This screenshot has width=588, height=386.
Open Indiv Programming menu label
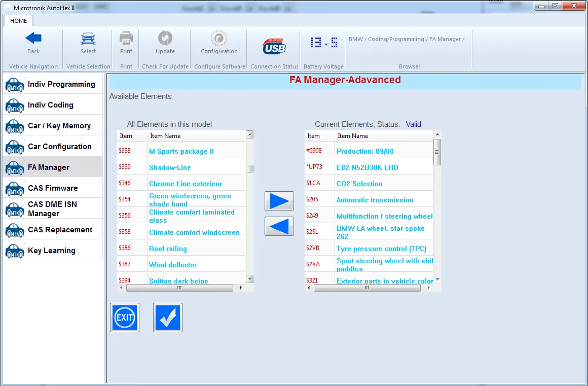pyautogui.click(x=61, y=84)
